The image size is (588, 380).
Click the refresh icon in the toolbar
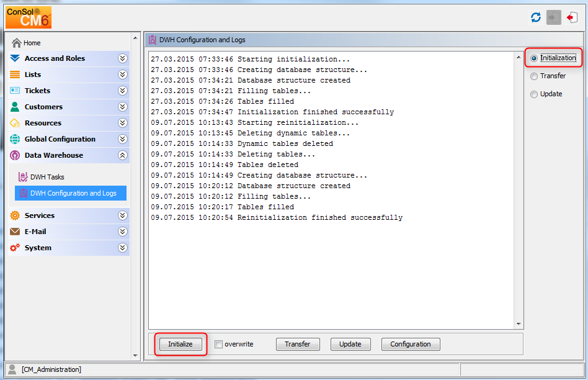[536, 17]
